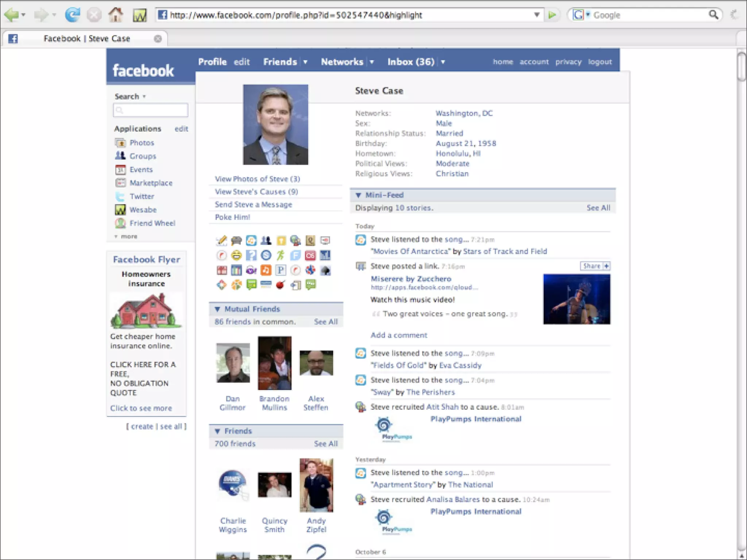The height and width of the screenshot is (560, 747).
Task: Click the facebook logo
Action: click(x=143, y=70)
